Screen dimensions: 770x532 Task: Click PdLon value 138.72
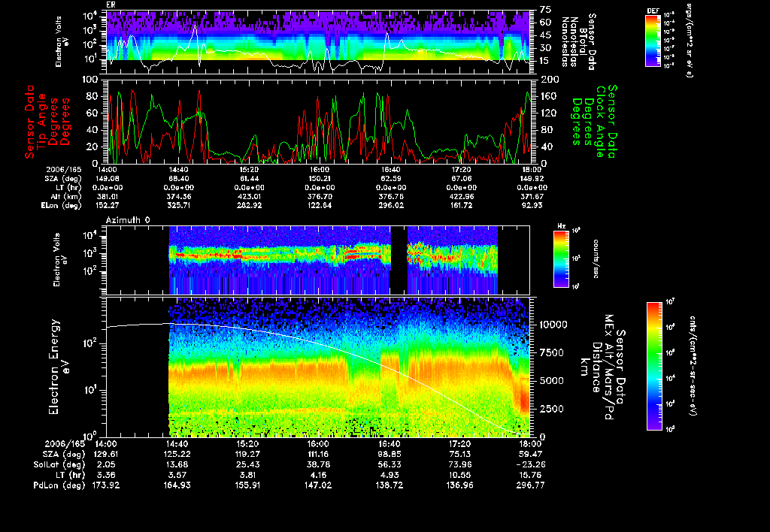click(390, 485)
